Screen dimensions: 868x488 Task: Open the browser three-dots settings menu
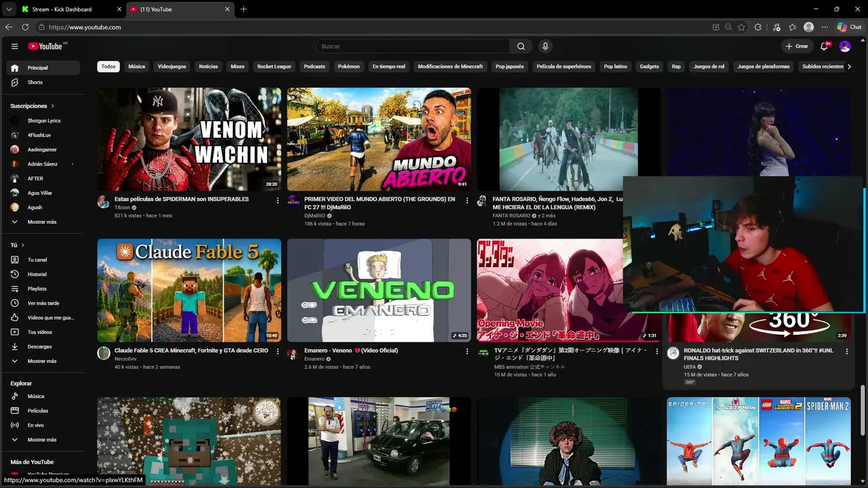click(x=825, y=27)
